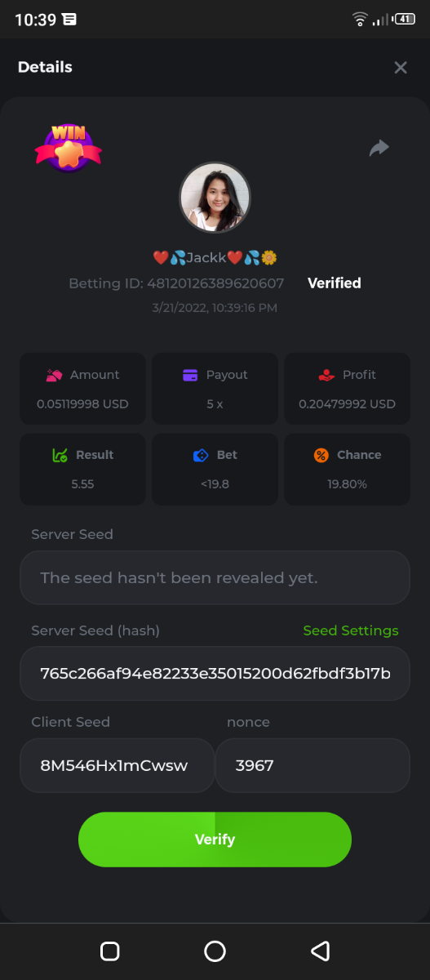Tap the share arrow icon
The image size is (430, 980).
[379, 148]
